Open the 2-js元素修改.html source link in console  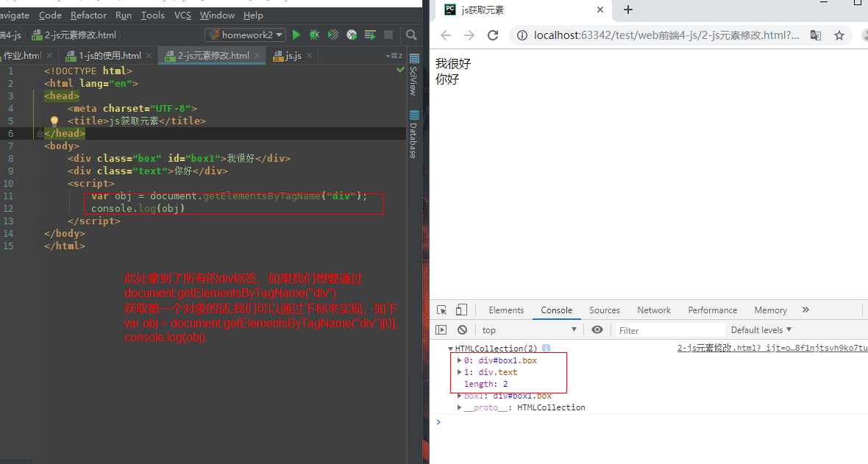point(772,349)
